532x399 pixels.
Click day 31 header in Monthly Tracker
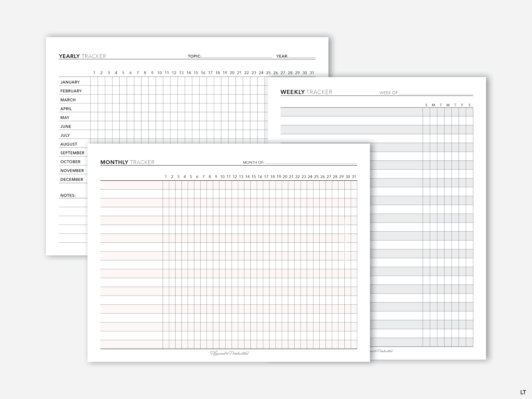354,176
